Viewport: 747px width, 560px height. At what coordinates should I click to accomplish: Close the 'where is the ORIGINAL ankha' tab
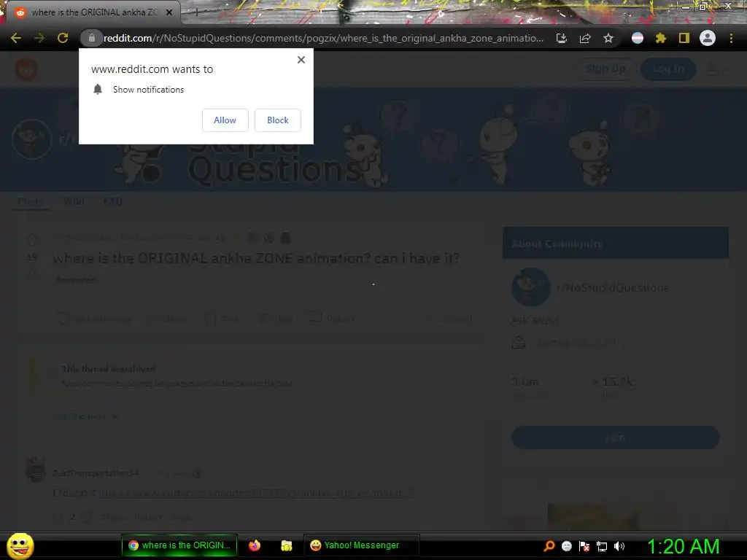click(x=169, y=12)
